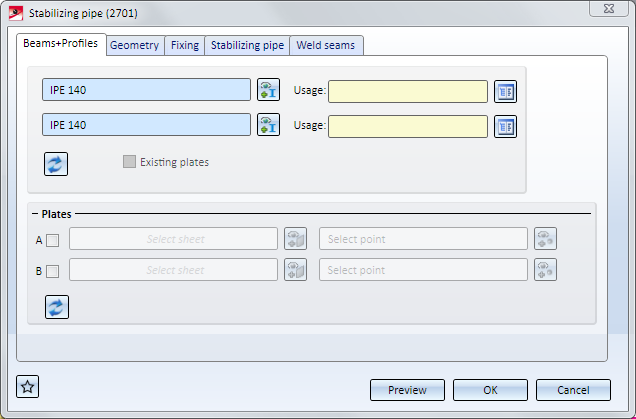636x419 pixels.
Task: Click the beam selection icon beside second IPE 140
Action: [268, 125]
